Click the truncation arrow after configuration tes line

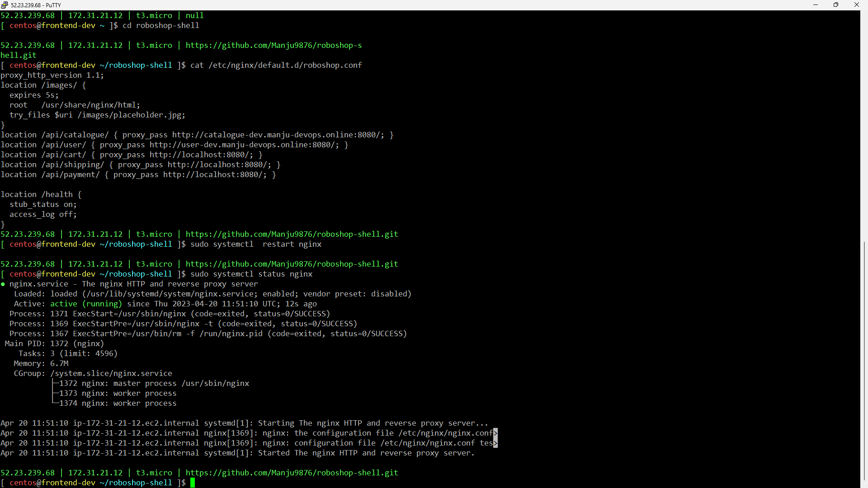pos(496,444)
